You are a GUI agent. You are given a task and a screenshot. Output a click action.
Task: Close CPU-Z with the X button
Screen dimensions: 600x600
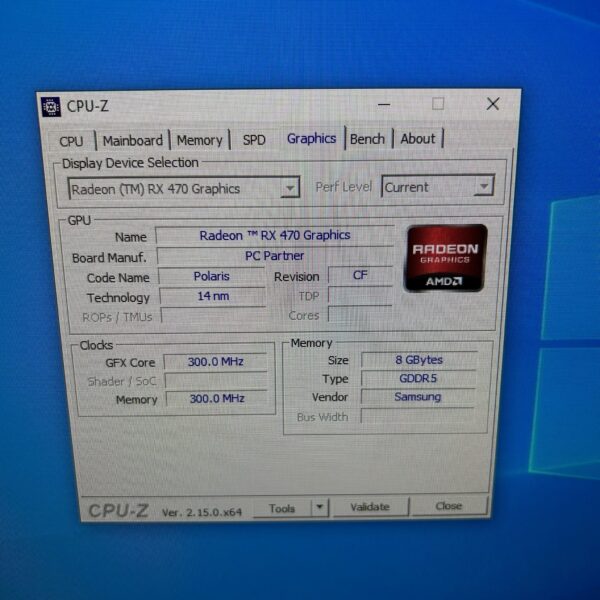tap(493, 103)
